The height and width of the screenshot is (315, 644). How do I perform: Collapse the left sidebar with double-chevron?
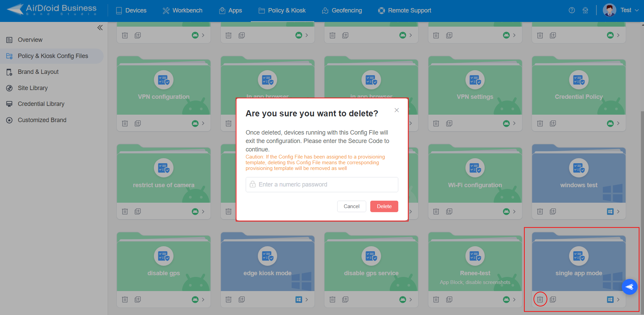coord(100,27)
